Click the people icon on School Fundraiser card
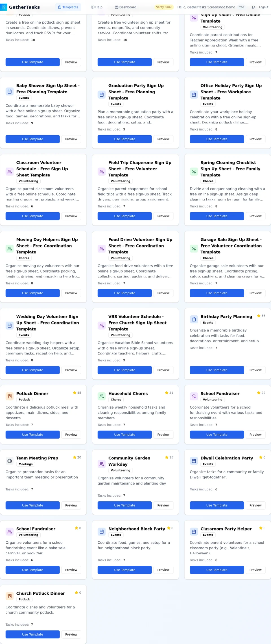The width and height of the screenshot is (271, 644). [x=194, y=396]
